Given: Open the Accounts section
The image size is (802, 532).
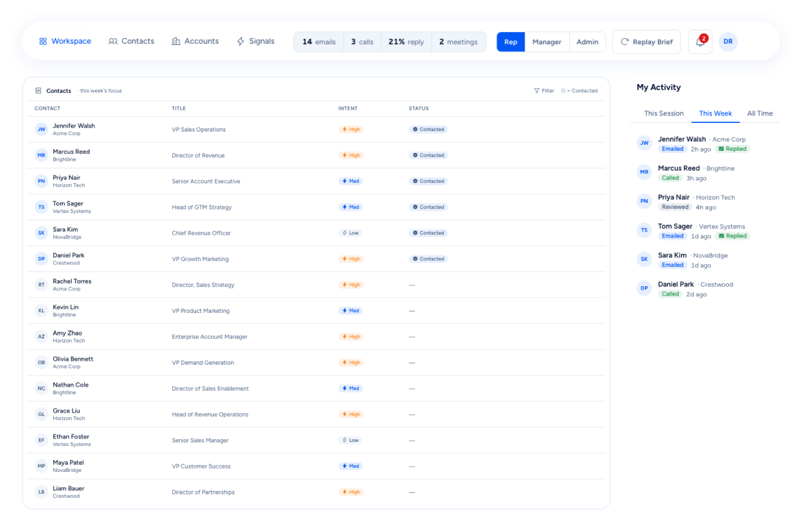Looking at the screenshot, I should tap(195, 42).
